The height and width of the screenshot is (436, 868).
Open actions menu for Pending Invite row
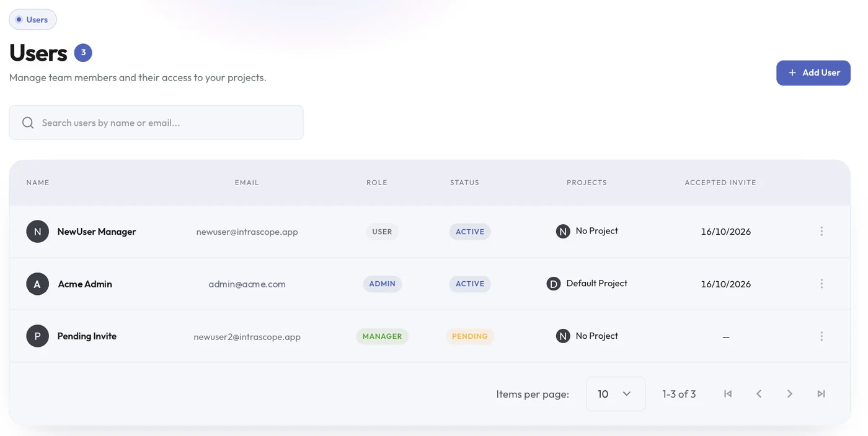(821, 336)
